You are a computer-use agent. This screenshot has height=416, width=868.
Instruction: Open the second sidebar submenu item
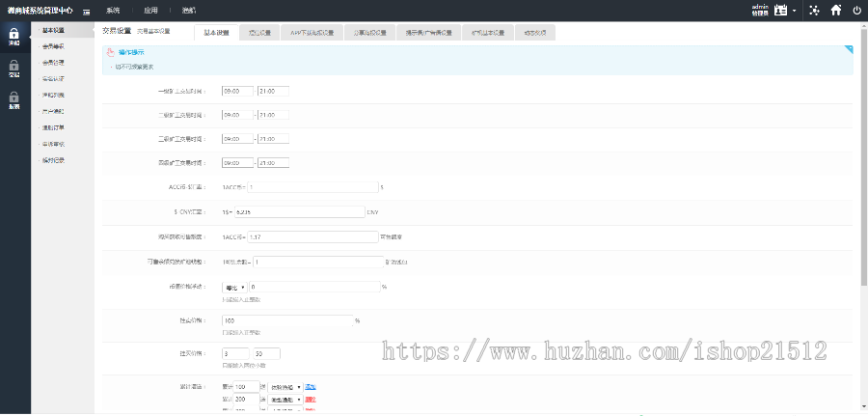coord(54,46)
